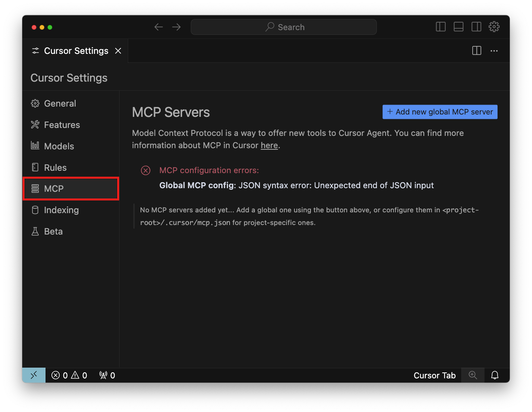Open notifications bell in the status bar
Viewport: 532px width, 412px height.
pos(495,375)
